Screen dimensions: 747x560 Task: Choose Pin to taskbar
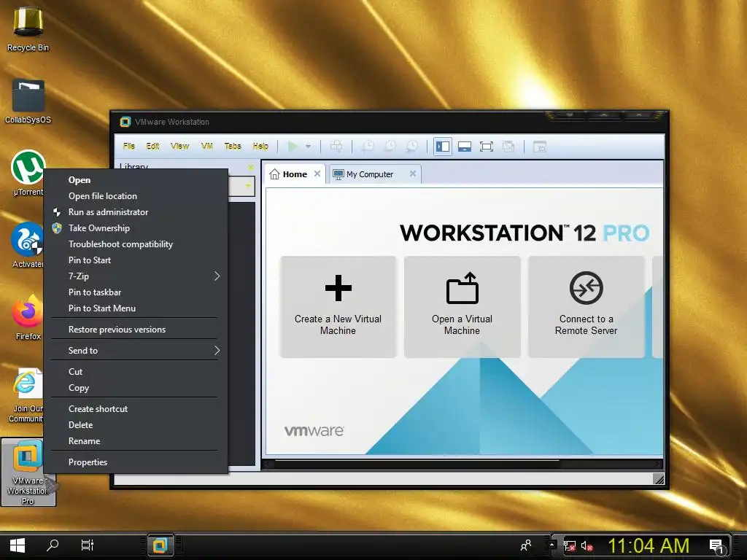click(x=135, y=292)
